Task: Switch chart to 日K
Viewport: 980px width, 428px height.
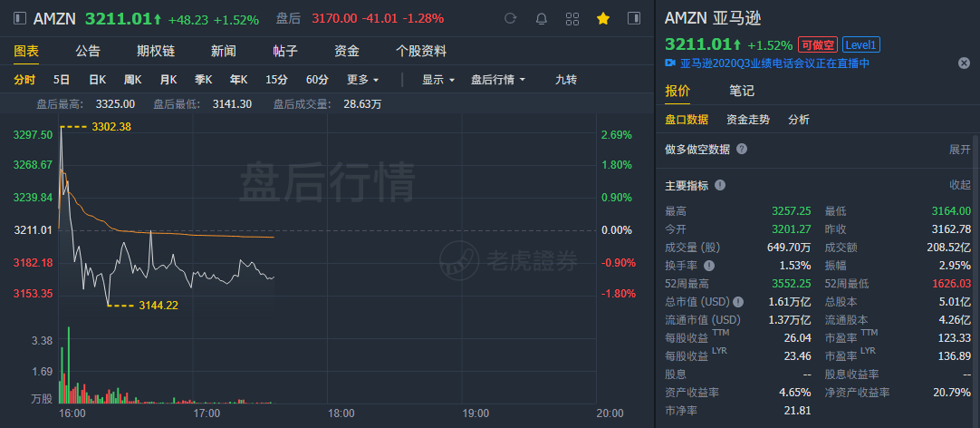Action: pyautogui.click(x=97, y=80)
